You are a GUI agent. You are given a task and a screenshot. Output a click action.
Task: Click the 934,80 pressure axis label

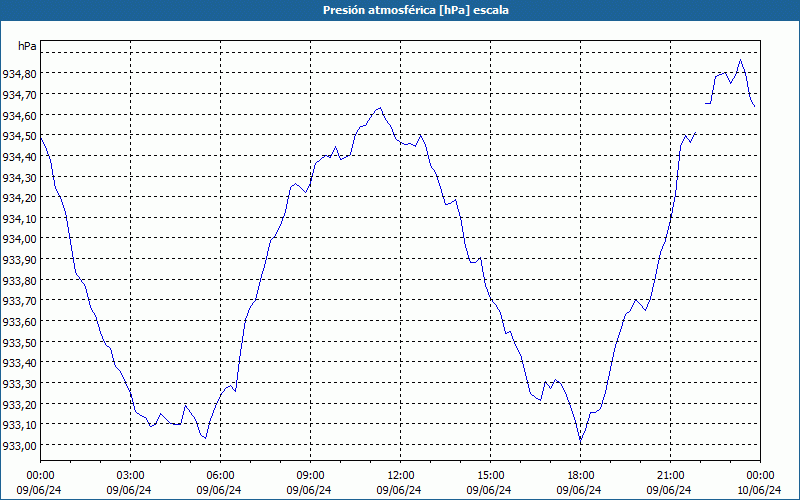click(19, 73)
